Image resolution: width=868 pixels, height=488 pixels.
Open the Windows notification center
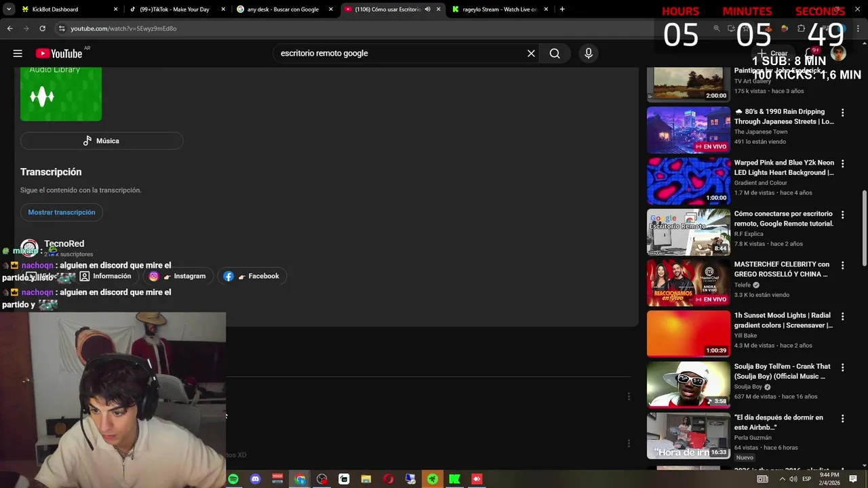853,479
